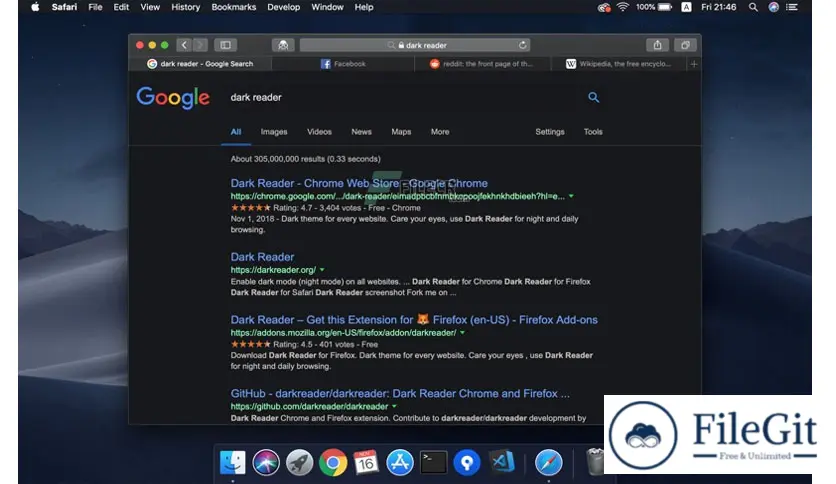Show all tabs overview button
Screen dimensions: 836x484
pos(685,45)
